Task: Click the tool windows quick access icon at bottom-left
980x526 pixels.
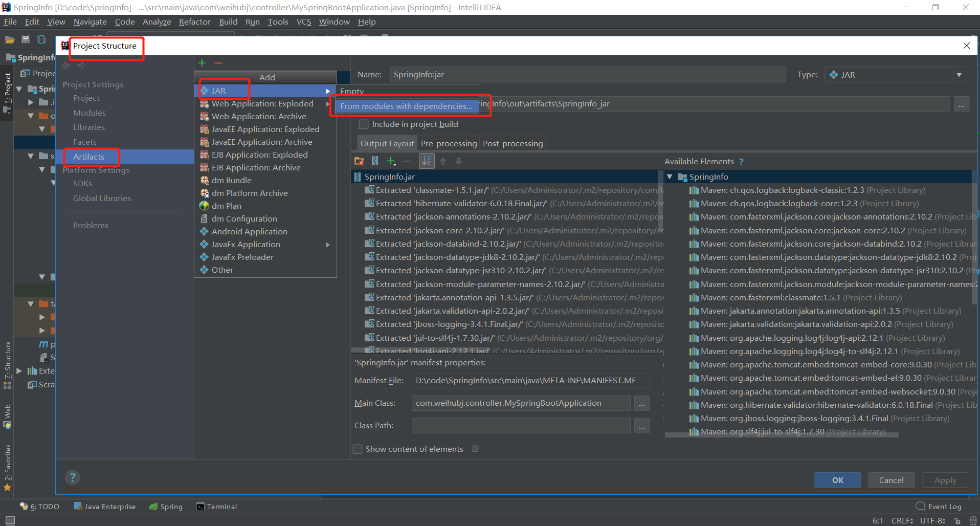Action: pos(10,520)
